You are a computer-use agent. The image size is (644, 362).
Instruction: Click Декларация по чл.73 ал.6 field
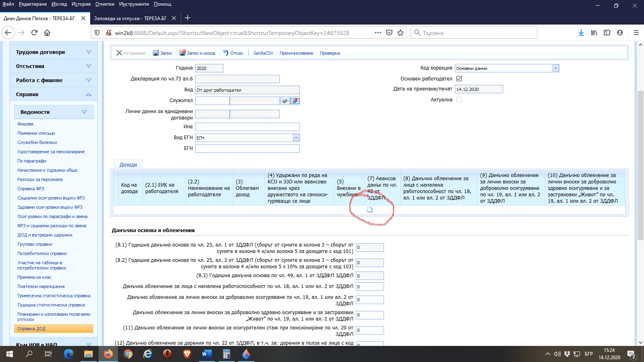coord(237,79)
